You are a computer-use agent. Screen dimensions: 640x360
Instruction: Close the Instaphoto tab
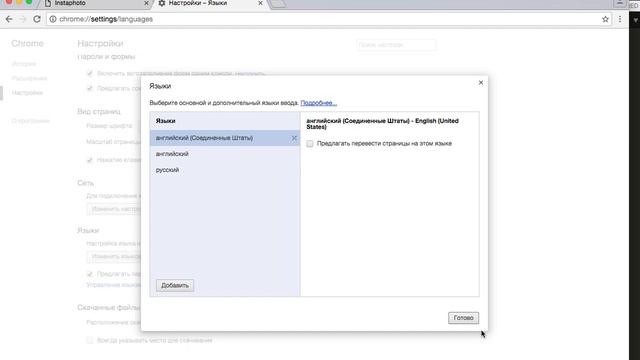(x=146, y=3)
